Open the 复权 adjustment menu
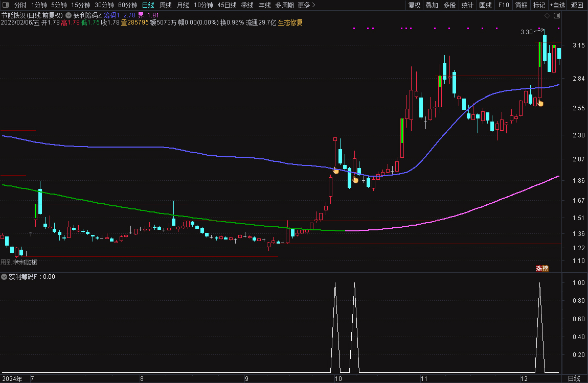Viewport: 588px width, 383px height. coord(414,5)
